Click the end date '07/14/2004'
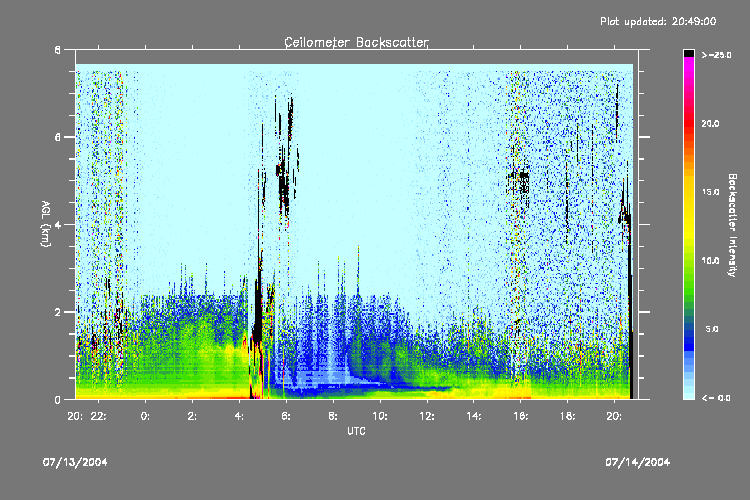Screen dimensions: 750x500 pyautogui.click(x=638, y=462)
